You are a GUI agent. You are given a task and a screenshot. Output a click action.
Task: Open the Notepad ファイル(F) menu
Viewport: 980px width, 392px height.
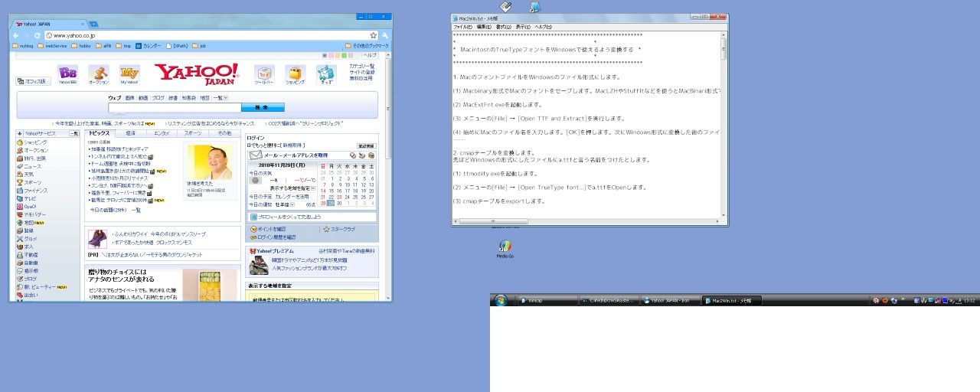(x=462, y=26)
